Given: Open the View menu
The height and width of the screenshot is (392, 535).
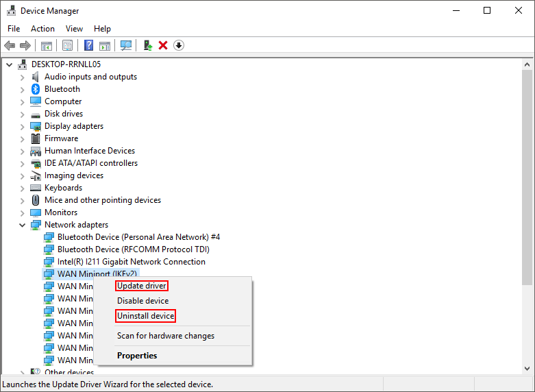Looking at the screenshot, I should 74,29.
